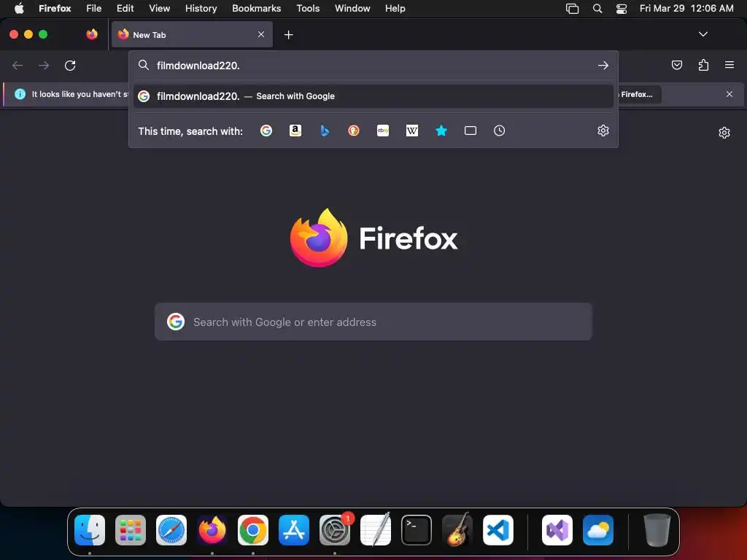Click Stage Manager icon in menu bar
The height and width of the screenshot is (560, 747).
(x=572, y=9)
